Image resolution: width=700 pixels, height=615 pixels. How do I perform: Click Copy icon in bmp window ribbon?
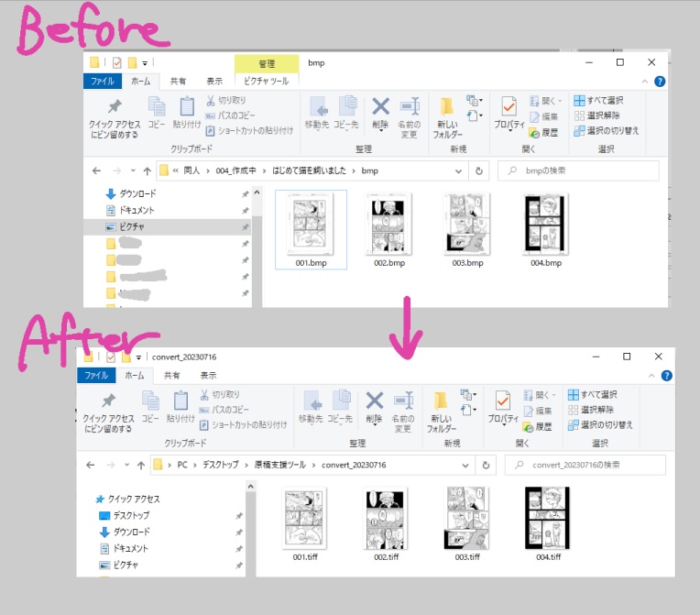pyautogui.click(x=157, y=112)
